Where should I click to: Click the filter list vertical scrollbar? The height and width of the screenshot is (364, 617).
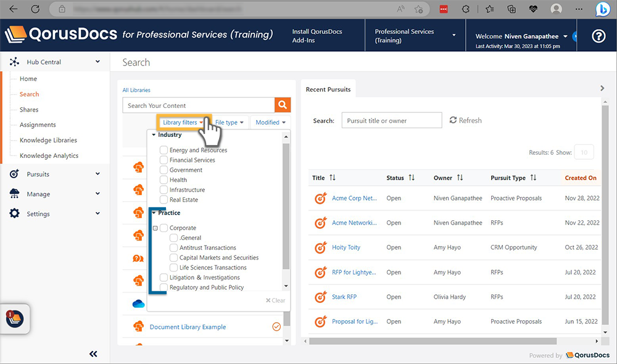pos(285,210)
